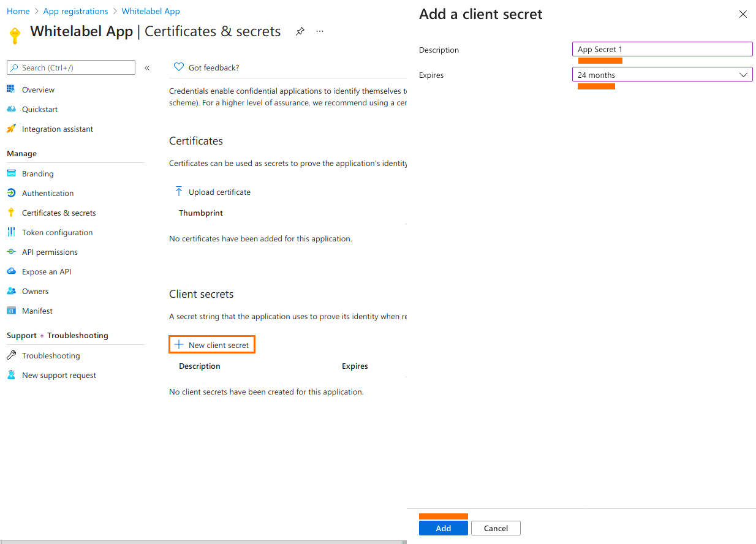Click the Upload certificate arrow icon
The width and height of the screenshot is (756, 544).
click(179, 192)
